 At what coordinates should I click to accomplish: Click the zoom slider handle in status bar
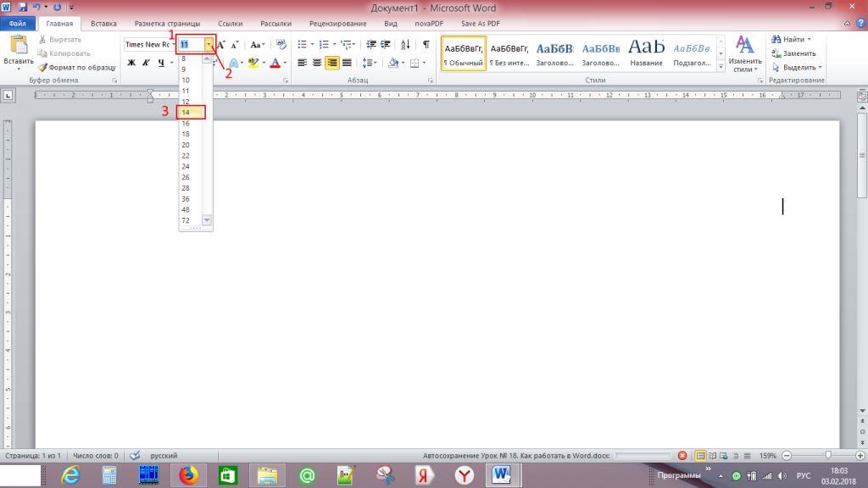[828, 455]
